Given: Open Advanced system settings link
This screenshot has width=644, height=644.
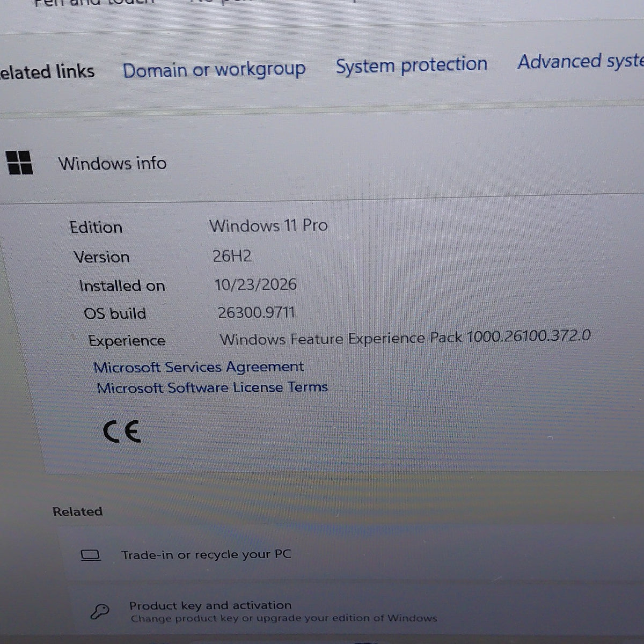Looking at the screenshot, I should 581,62.
